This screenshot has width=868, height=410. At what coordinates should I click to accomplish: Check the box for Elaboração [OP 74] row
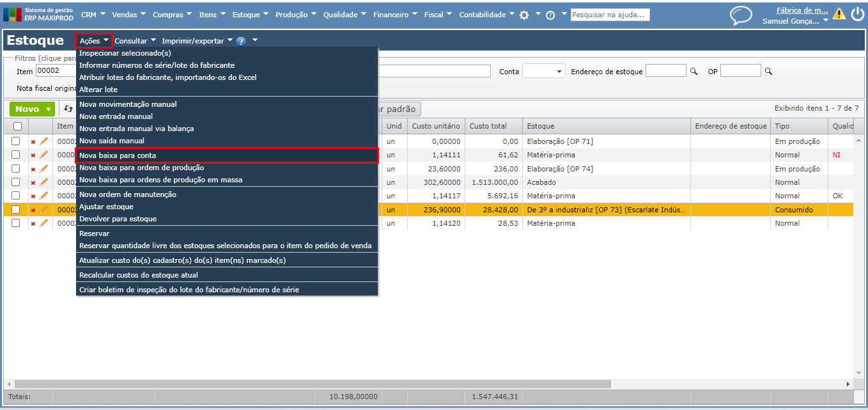(16, 169)
